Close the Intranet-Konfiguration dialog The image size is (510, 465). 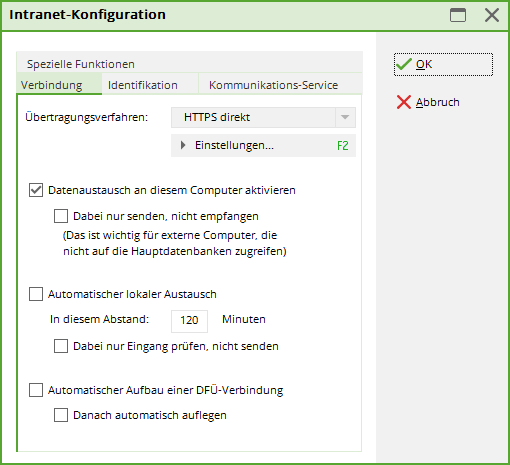tap(492, 15)
